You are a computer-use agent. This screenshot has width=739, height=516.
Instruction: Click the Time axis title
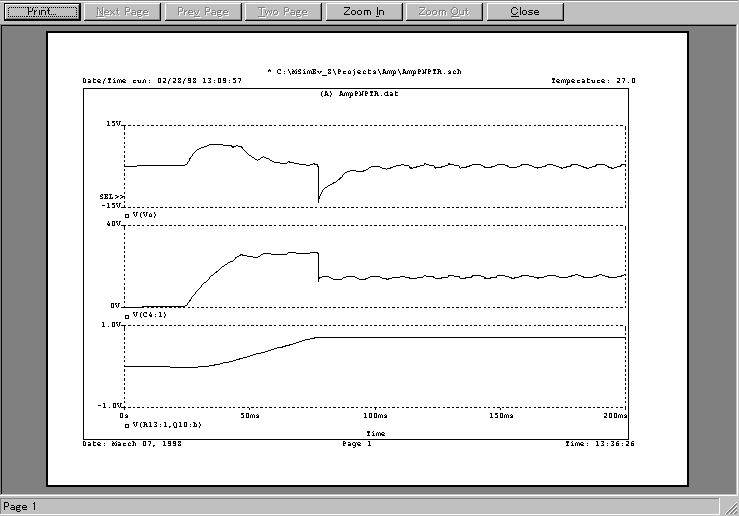pyautogui.click(x=375, y=434)
